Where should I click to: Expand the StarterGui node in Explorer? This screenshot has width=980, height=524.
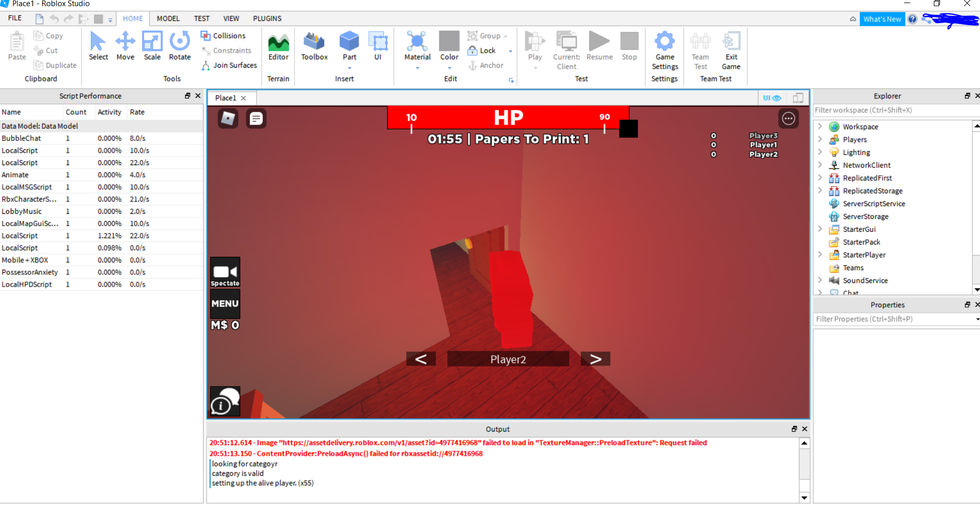tap(820, 229)
